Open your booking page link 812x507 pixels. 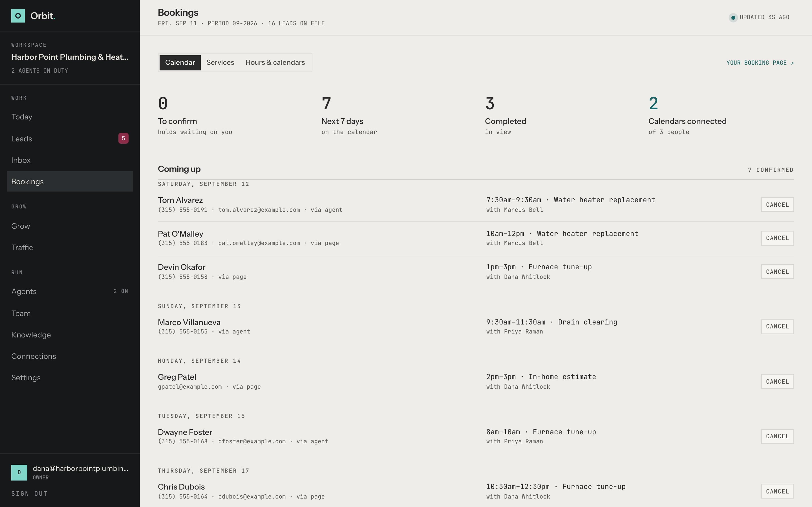[760, 63]
